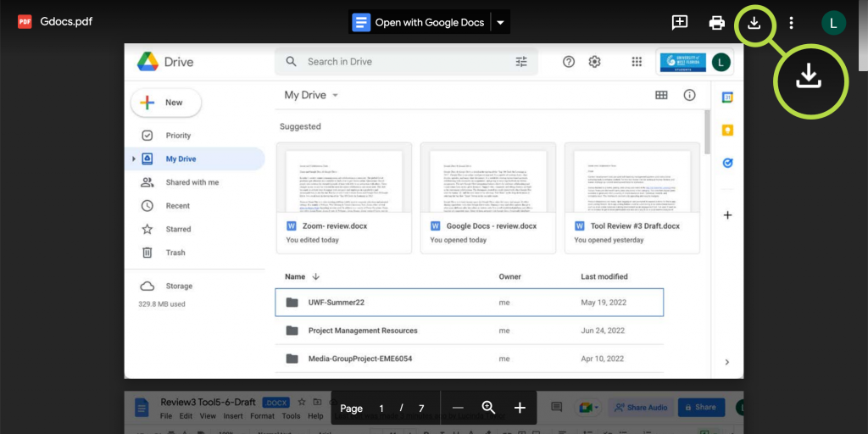Click the Review3 Tool5-6-Draft document title

(x=209, y=403)
